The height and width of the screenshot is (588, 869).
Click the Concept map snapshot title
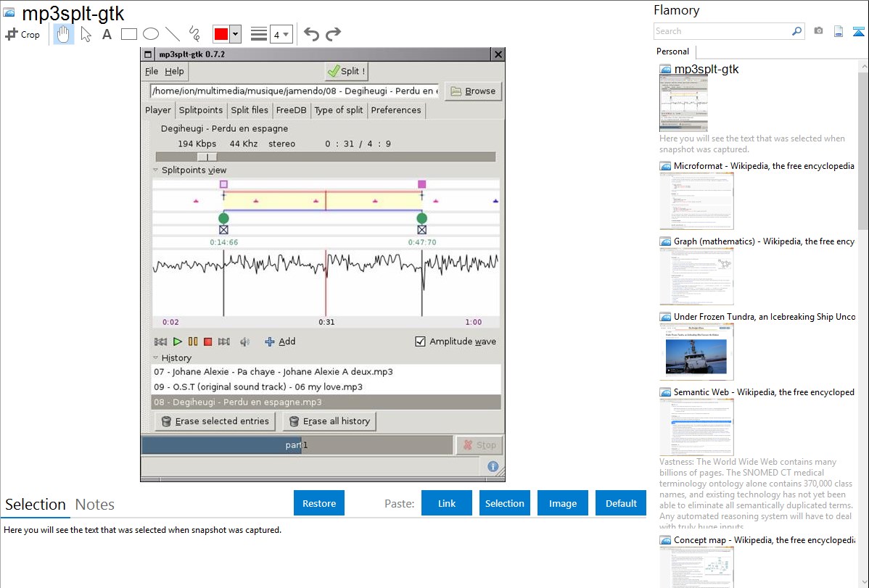765,539
